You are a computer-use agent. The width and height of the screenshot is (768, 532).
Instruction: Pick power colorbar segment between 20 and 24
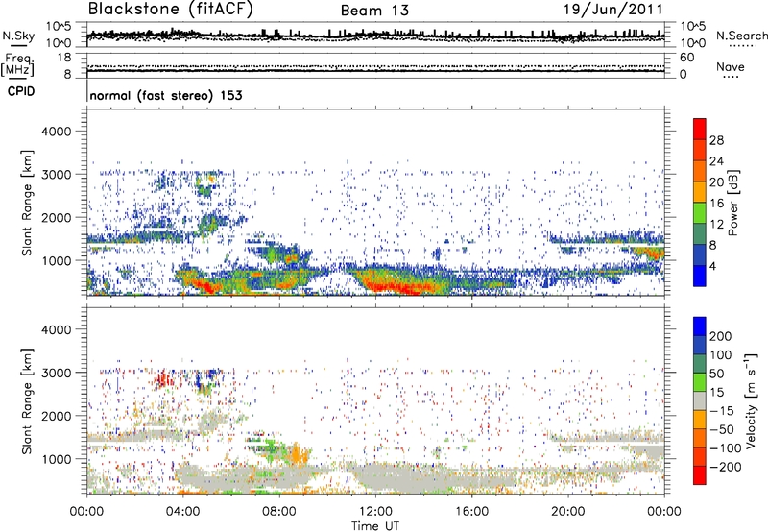(x=700, y=172)
